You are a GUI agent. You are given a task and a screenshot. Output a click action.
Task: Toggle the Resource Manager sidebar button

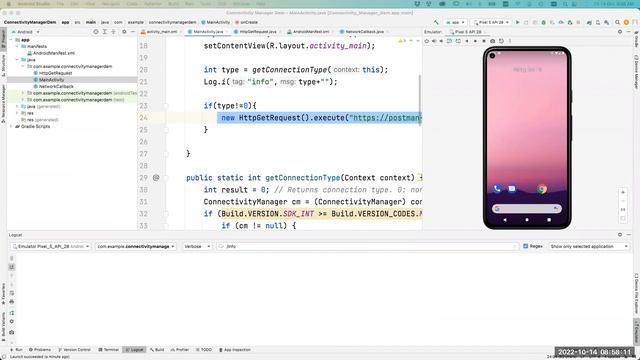[3, 104]
